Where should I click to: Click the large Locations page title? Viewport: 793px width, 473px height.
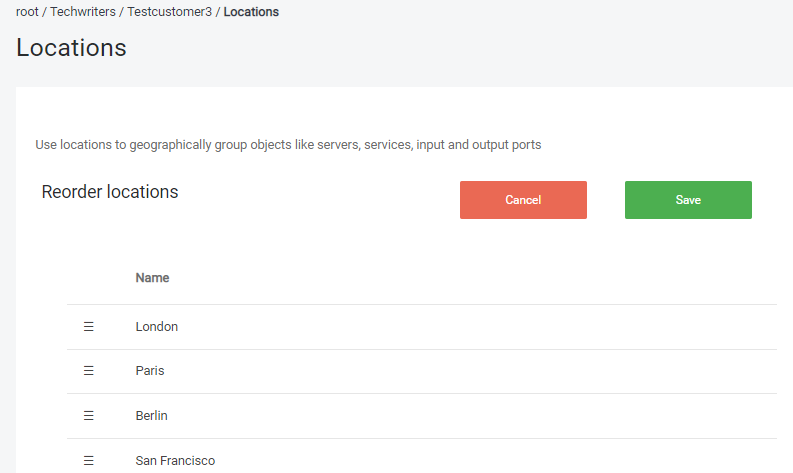pos(71,47)
